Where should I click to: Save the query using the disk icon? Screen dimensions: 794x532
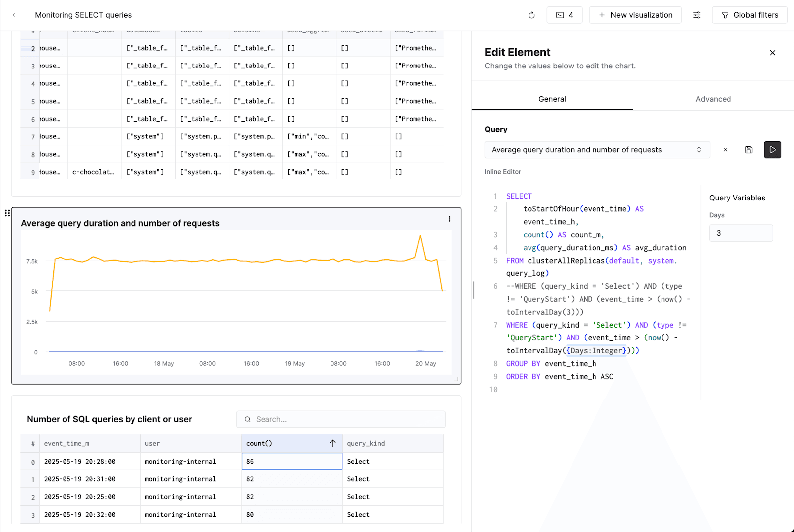[749, 150]
